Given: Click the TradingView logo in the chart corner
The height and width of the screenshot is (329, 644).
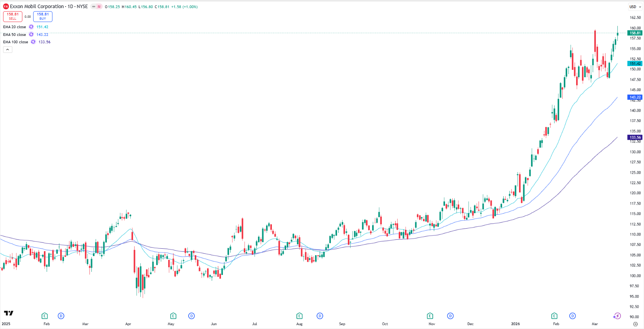Looking at the screenshot, I should point(8,313).
